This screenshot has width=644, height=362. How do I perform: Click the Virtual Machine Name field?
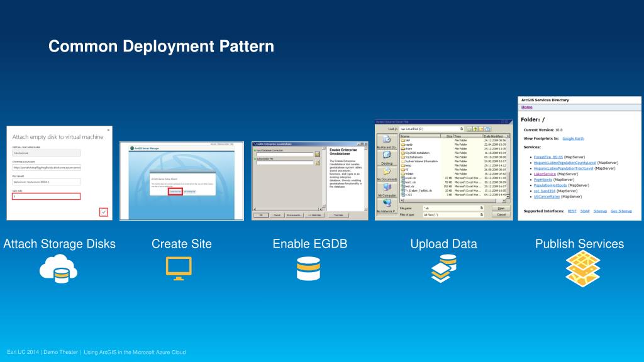47,153
